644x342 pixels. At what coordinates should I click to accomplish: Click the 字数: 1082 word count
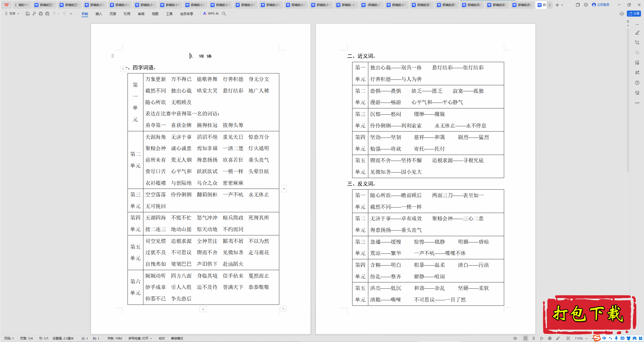click(x=115, y=338)
